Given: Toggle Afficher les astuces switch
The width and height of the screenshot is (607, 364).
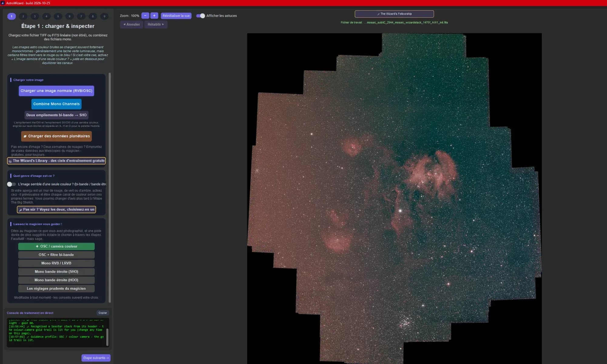Looking at the screenshot, I should click(201, 16).
